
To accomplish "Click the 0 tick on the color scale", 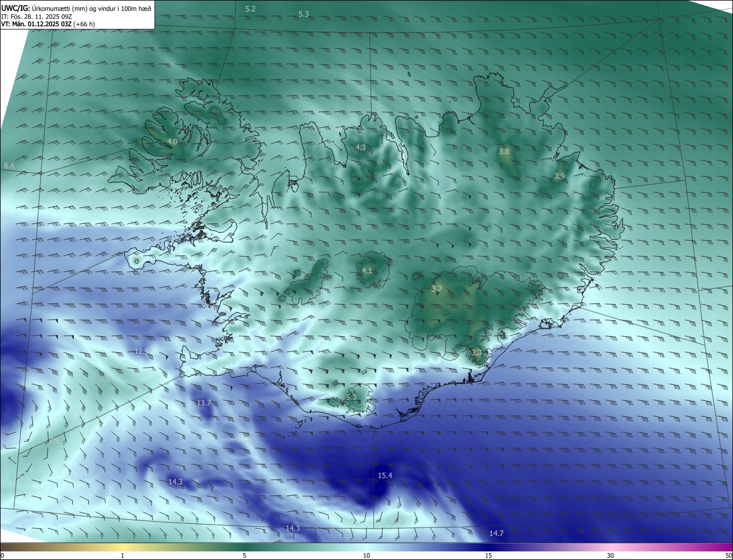I will (2, 555).
